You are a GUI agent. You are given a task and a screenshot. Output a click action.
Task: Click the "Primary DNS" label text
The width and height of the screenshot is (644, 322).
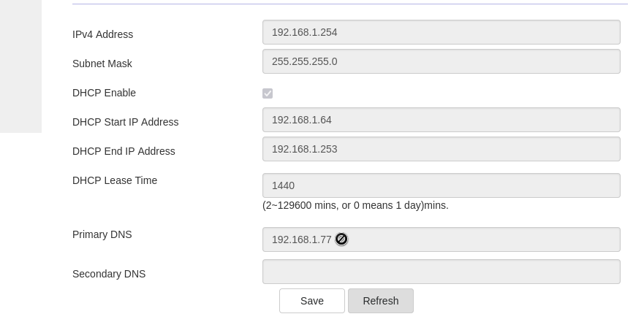[102, 234]
